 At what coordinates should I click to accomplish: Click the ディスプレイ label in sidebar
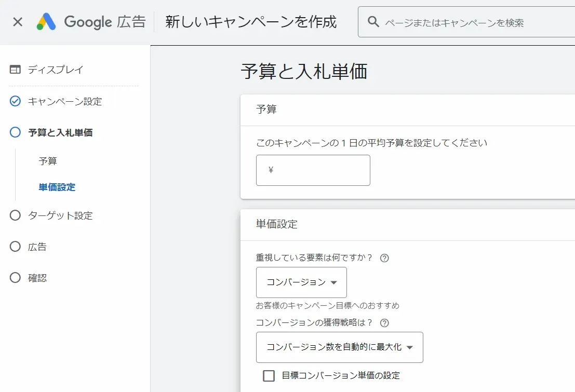(x=56, y=69)
